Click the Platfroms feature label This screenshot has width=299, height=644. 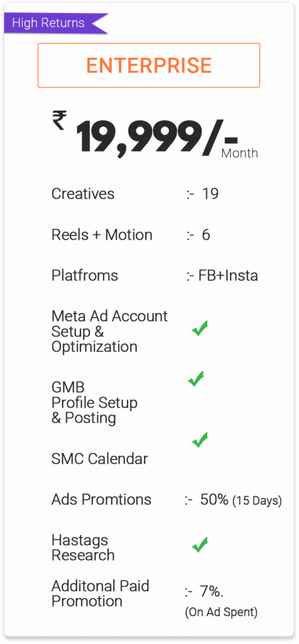click(x=85, y=275)
